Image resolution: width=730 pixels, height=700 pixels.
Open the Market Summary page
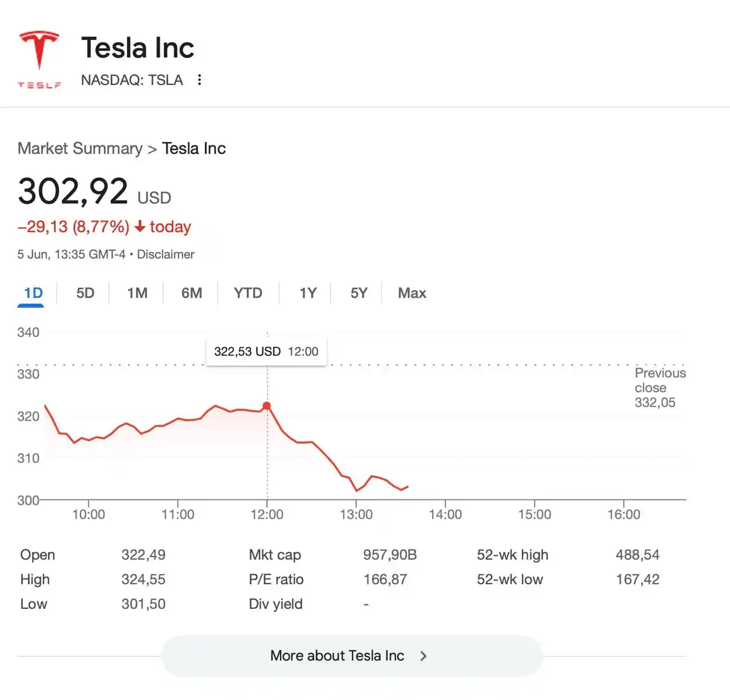(80, 148)
